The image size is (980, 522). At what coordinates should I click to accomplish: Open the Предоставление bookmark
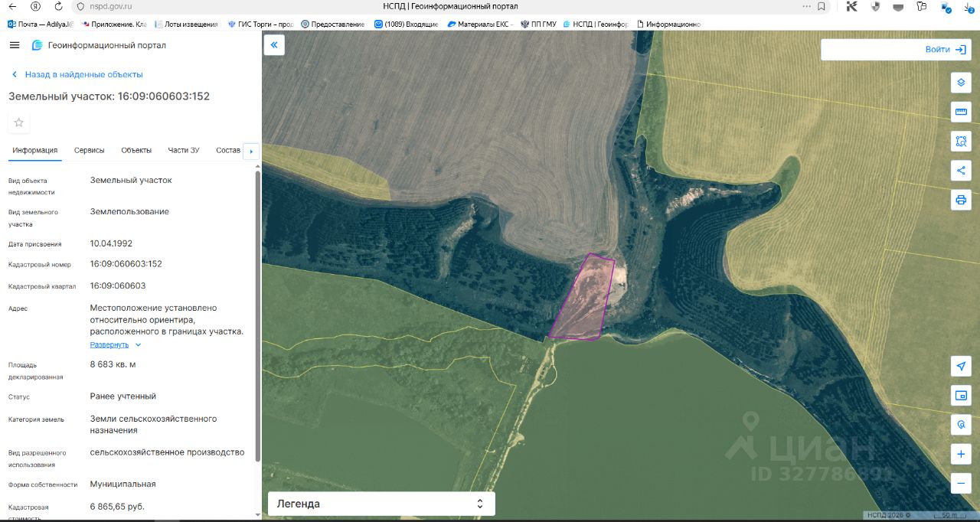[332, 24]
